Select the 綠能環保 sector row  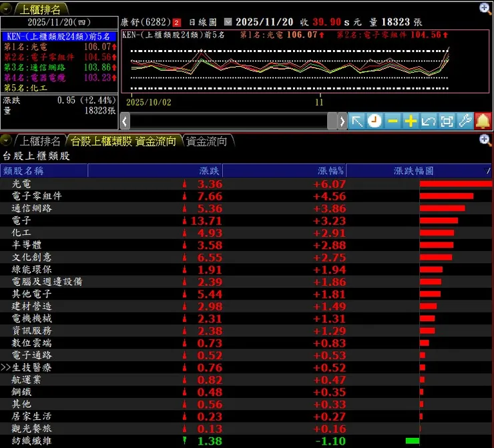(x=246, y=269)
